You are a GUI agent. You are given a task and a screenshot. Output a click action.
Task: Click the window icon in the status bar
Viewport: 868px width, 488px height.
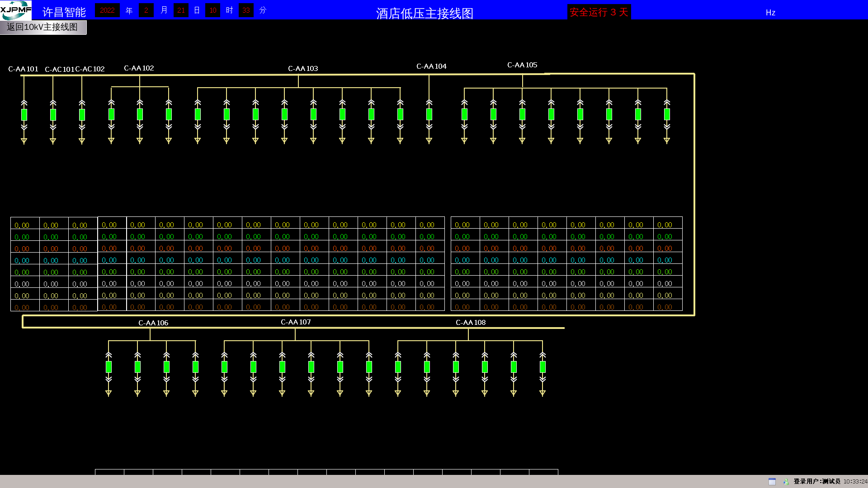pyautogui.click(x=772, y=482)
